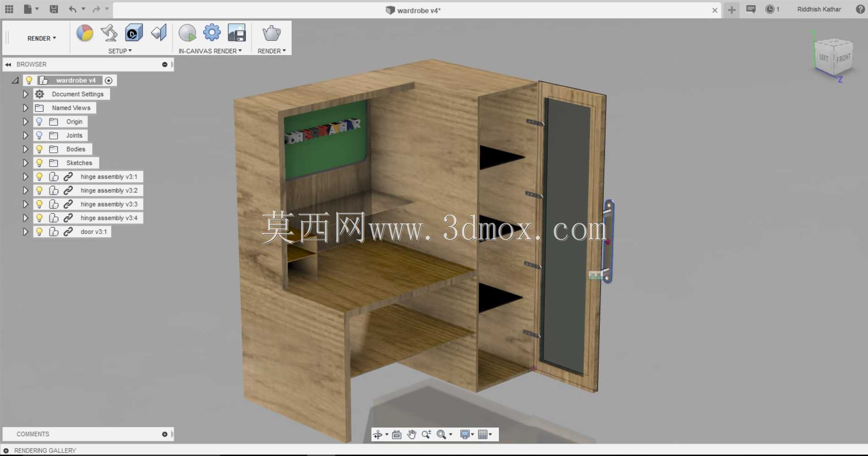868x456 pixels.
Task: Click the File menu icon
Action: [28, 9]
